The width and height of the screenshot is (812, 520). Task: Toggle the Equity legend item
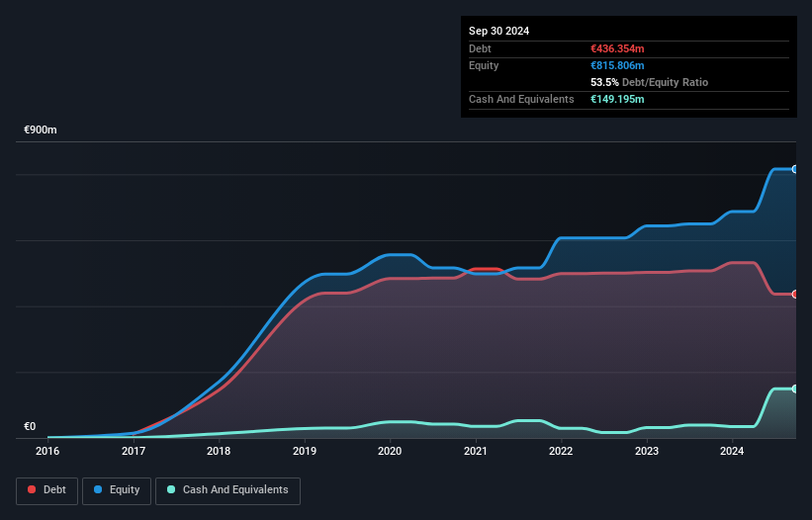(117, 490)
